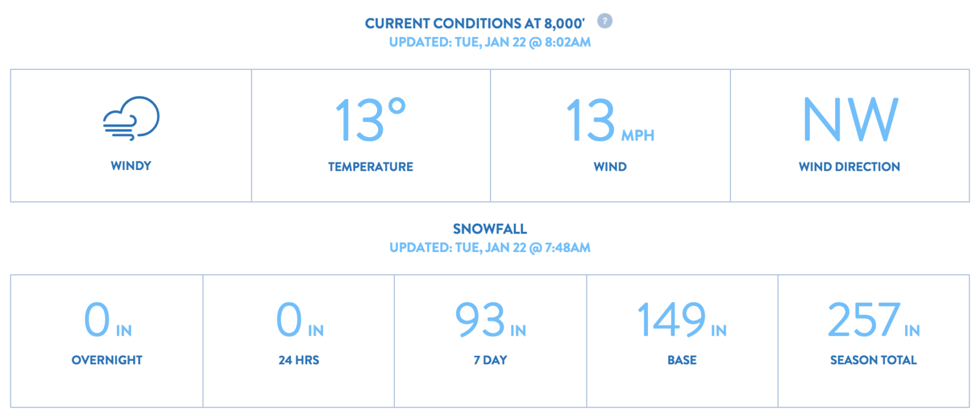This screenshot has width=980, height=418.
Task: Click the 93 IN seven day total
Action: click(x=491, y=320)
